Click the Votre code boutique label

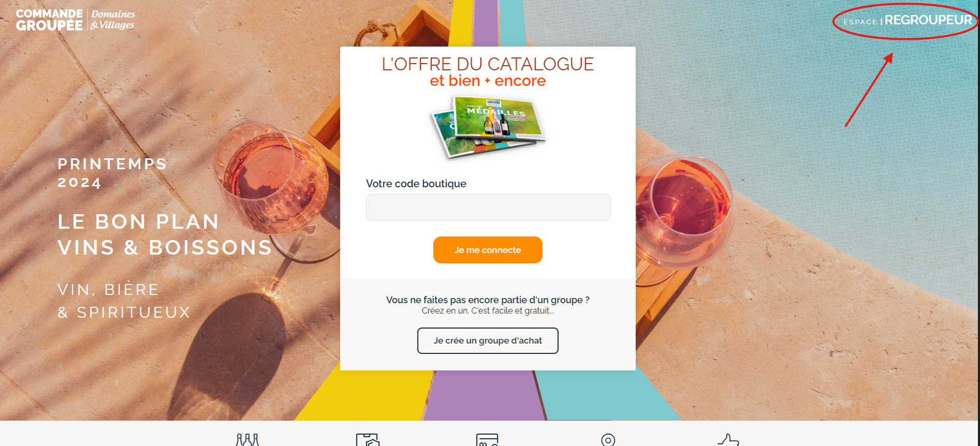[x=416, y=184]
